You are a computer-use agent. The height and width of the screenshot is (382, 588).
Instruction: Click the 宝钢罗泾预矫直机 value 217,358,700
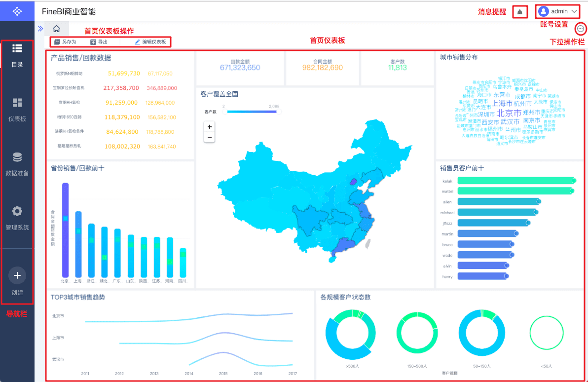[121, 88]
